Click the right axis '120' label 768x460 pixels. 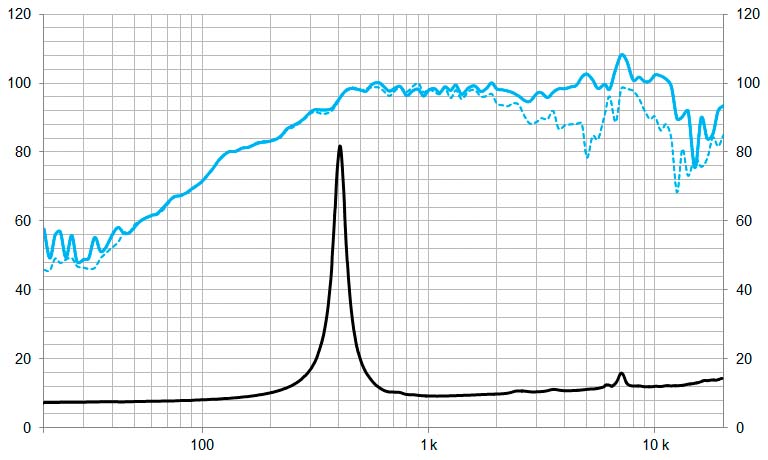[748, 14]
